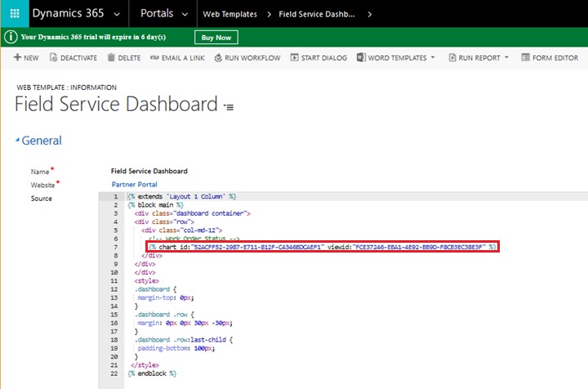This screenshot has height=389, width=588.
Task: Click the opening <style> tag line
Action: (147, 280)
